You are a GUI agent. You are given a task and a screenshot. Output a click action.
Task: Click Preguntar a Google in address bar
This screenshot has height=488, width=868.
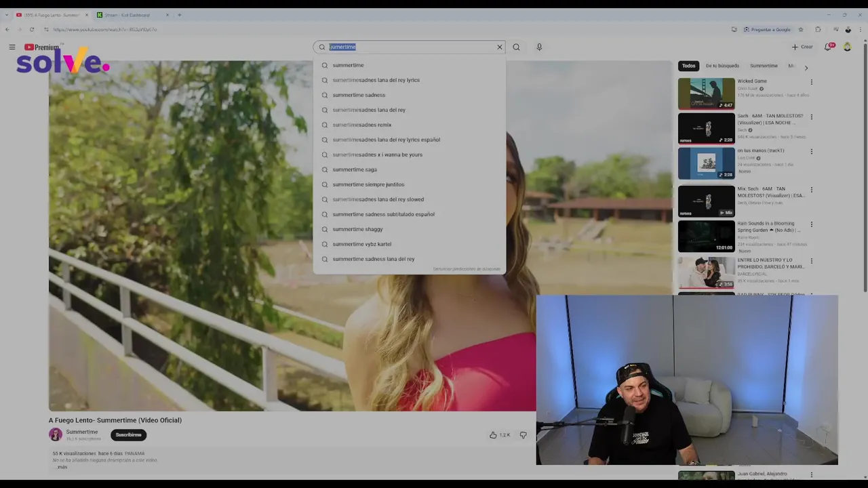coord(767,29)
